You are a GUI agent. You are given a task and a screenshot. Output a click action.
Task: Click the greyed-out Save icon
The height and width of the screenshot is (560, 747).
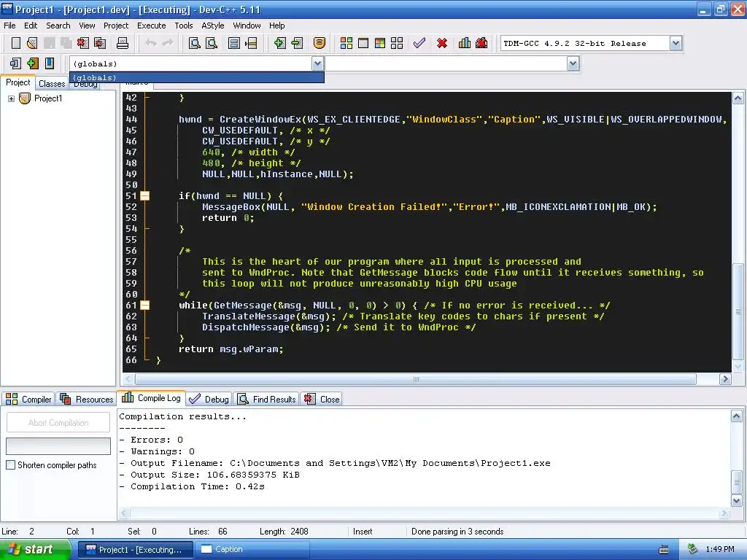49,43
